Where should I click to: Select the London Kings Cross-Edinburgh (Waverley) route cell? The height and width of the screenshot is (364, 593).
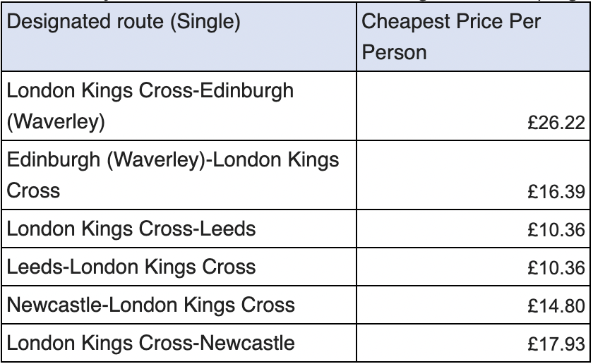179,106
